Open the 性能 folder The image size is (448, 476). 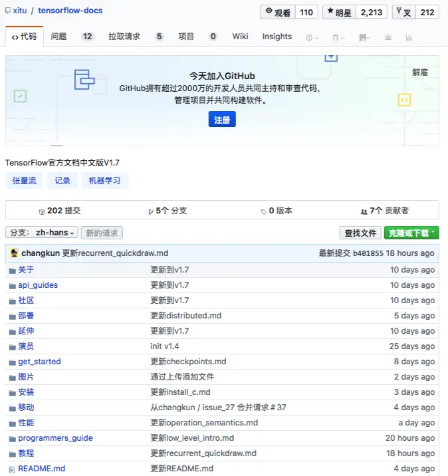click(x=26, y=423)
